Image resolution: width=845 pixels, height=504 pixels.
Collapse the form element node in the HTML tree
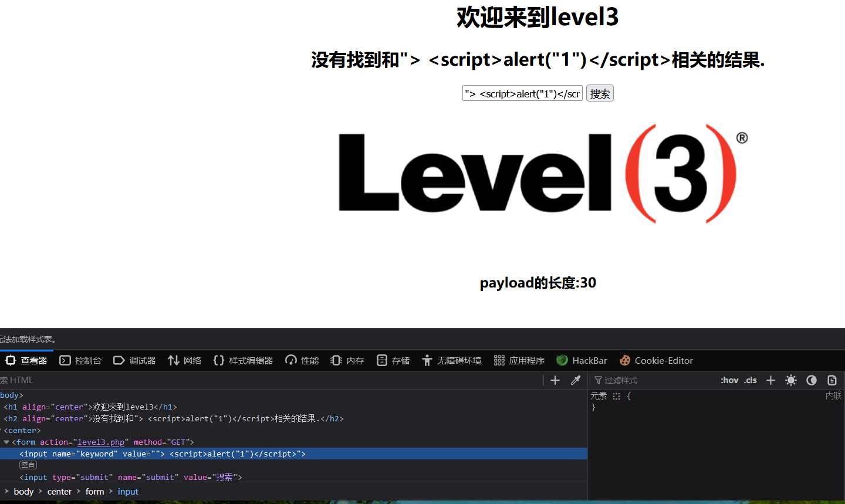click(6, 442)
